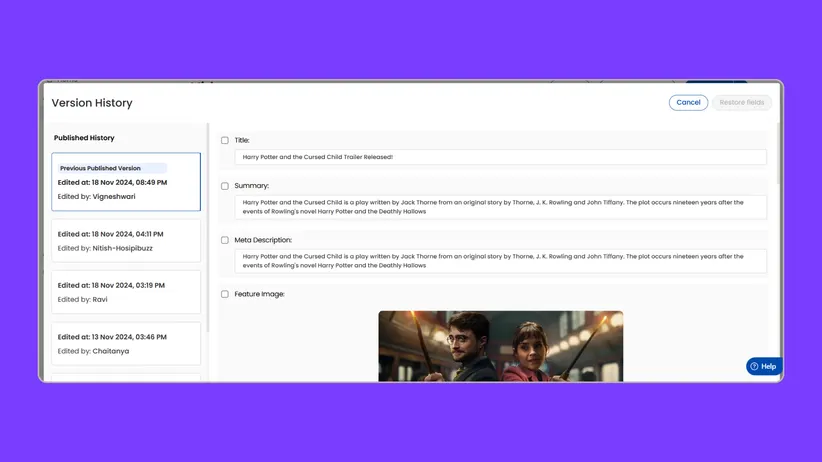Screen dimensions: 822x462
Task: Click 'Edited at: 18 Nov 2024, 03:19 PM'
Action: [111, 285]
